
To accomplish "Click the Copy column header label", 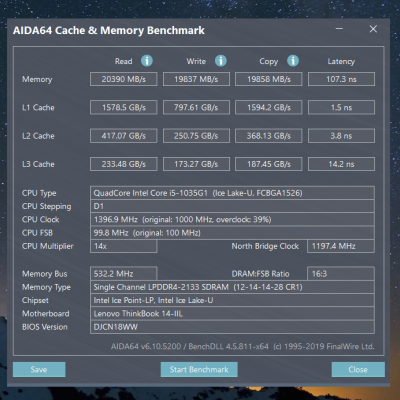I will 269,62.
